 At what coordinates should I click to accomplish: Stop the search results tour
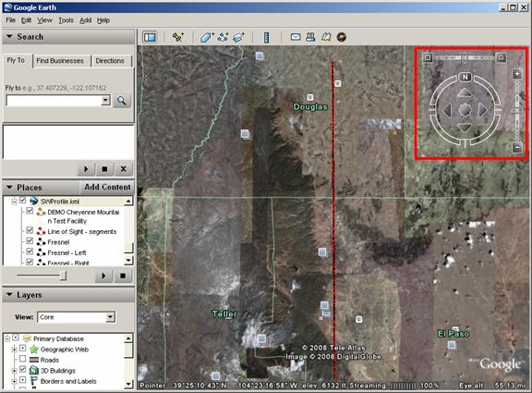(x=104, y=169)
